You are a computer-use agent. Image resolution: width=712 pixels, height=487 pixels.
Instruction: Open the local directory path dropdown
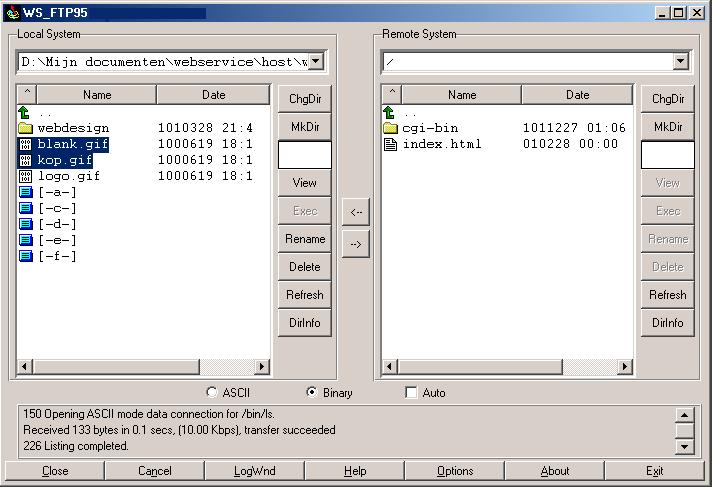[316, 62]
